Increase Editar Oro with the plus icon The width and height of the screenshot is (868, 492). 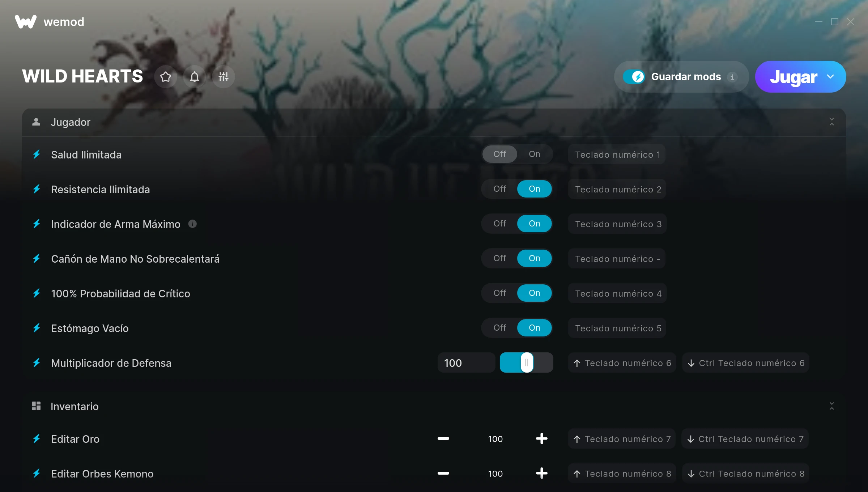pyautogui.click(x=541, y=439)
